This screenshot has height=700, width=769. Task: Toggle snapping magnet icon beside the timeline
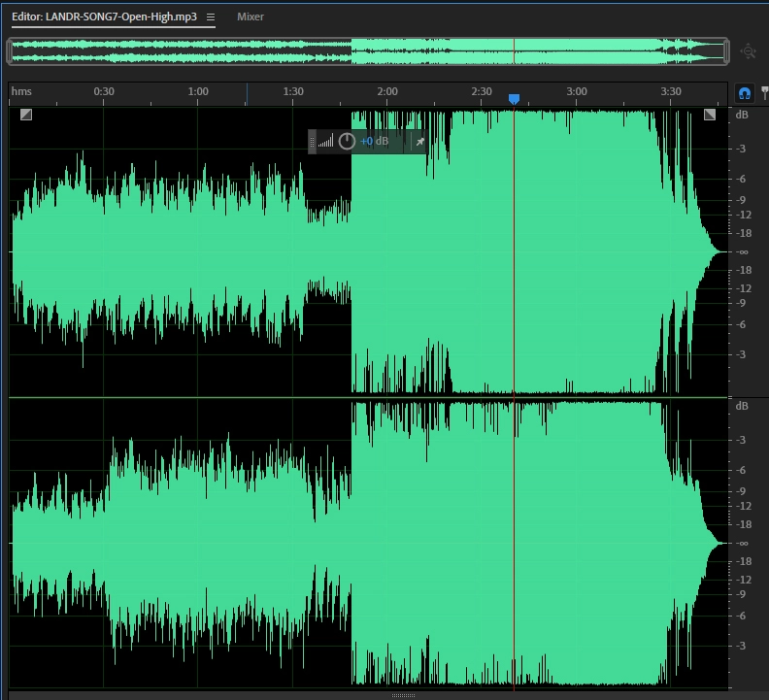point(745,93)
